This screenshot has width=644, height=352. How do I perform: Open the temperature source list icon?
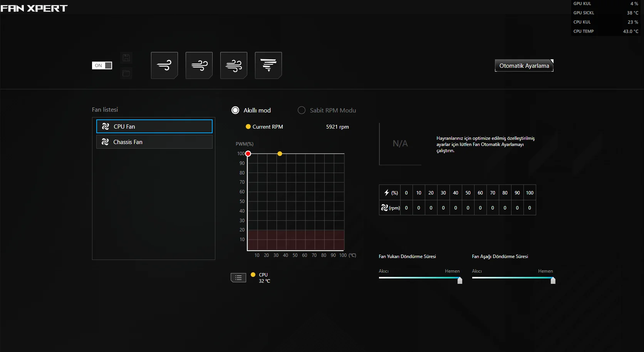tap(238, 278)
